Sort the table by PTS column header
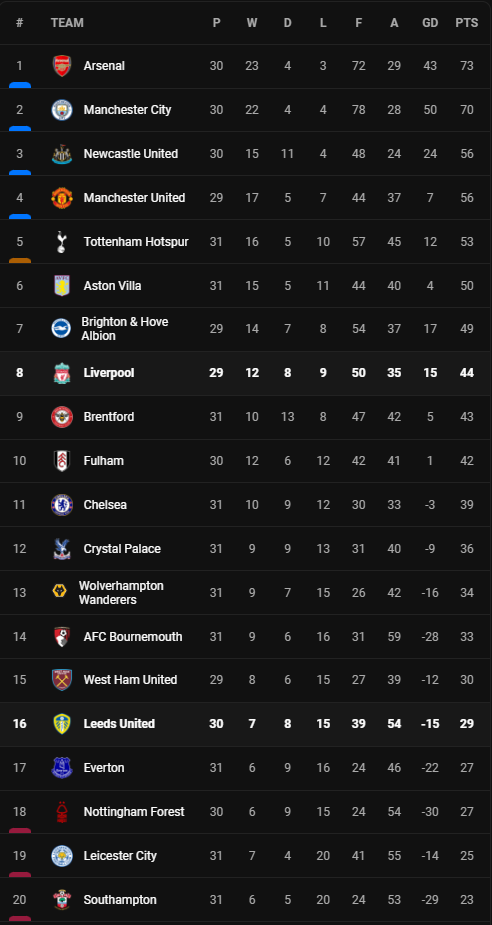492x925 pixels. 467,23
